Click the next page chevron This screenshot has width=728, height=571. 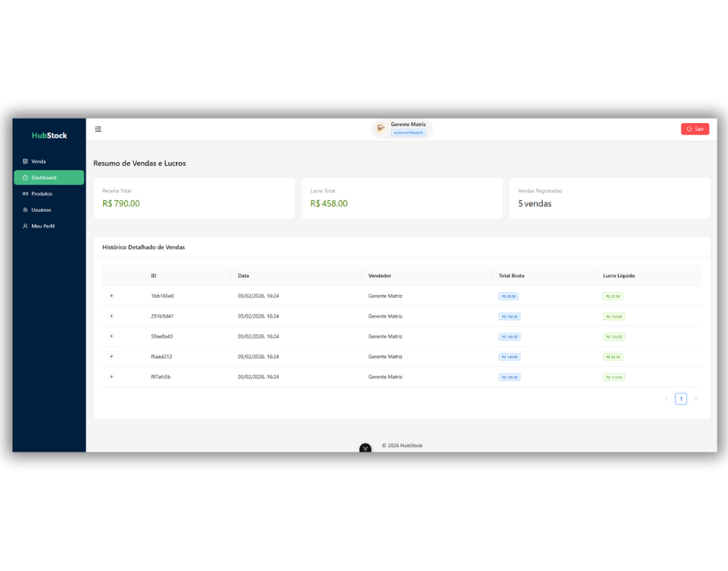point(695,398)
